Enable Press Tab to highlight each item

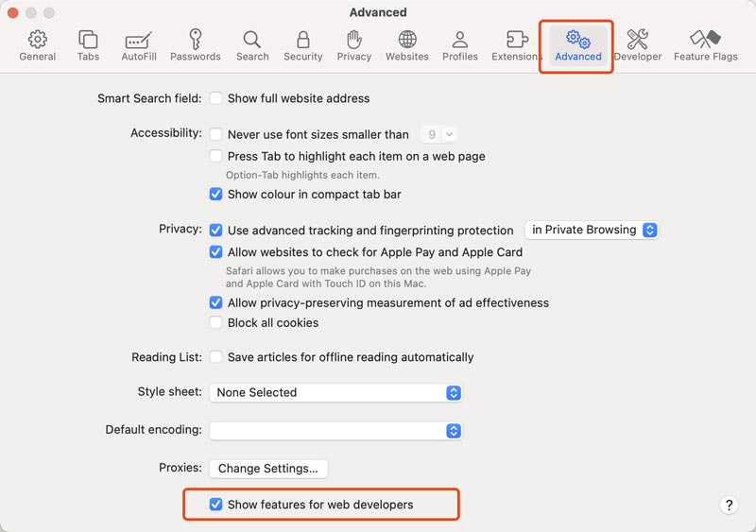[215, 156]
